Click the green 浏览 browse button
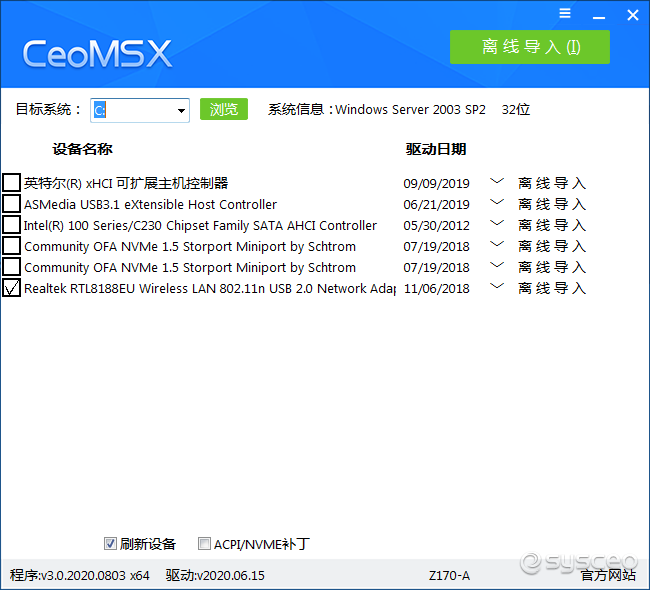650x590 pixels. (224, 109)
